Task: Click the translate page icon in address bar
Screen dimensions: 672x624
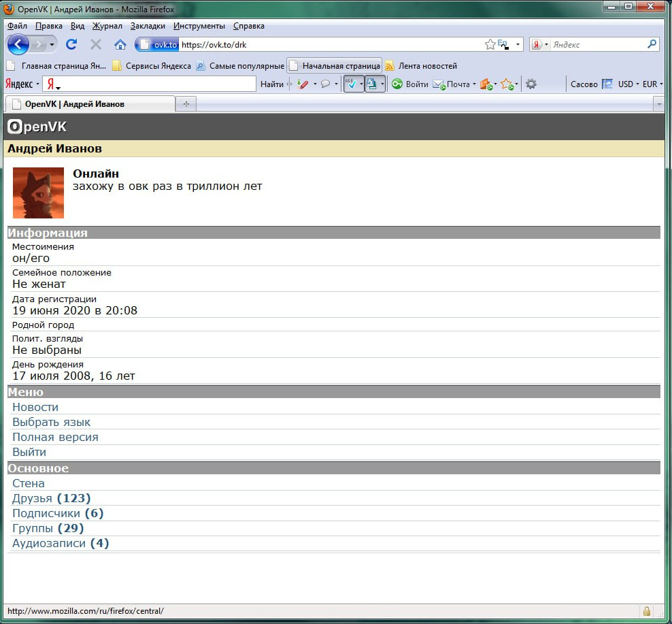Action: point(503,44)
